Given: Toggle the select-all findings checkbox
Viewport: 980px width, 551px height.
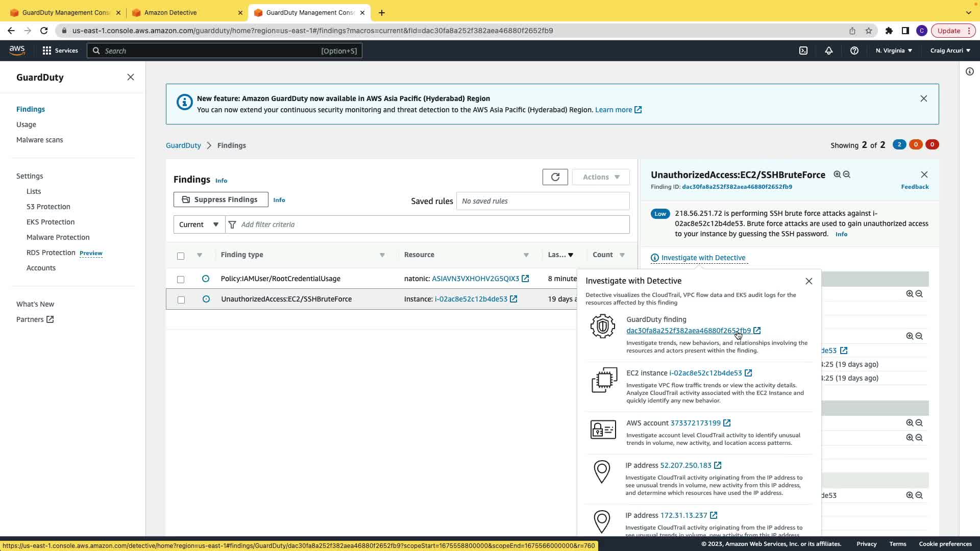Looking at the screenshot, I should tap(181, 256).
